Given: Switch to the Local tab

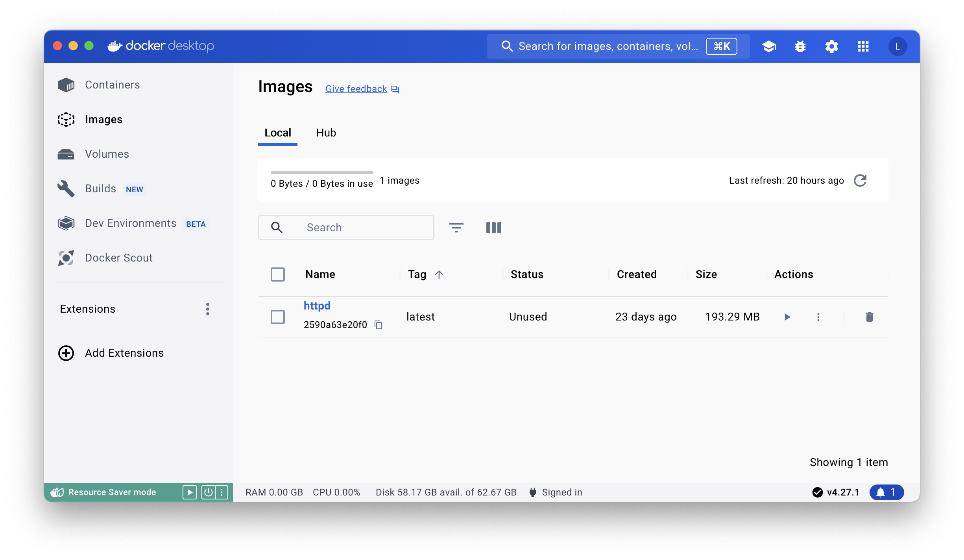Looking at the screenshot, I should [278, 133].
